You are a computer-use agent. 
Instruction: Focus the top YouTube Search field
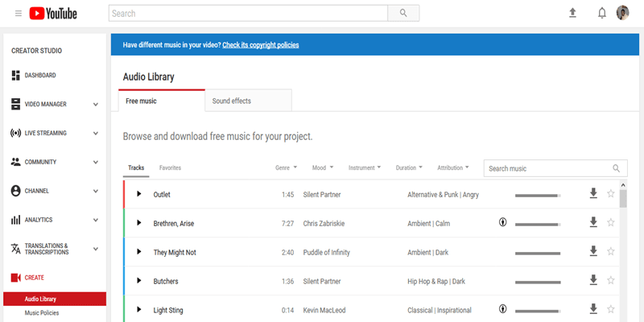tap(248, 13)
